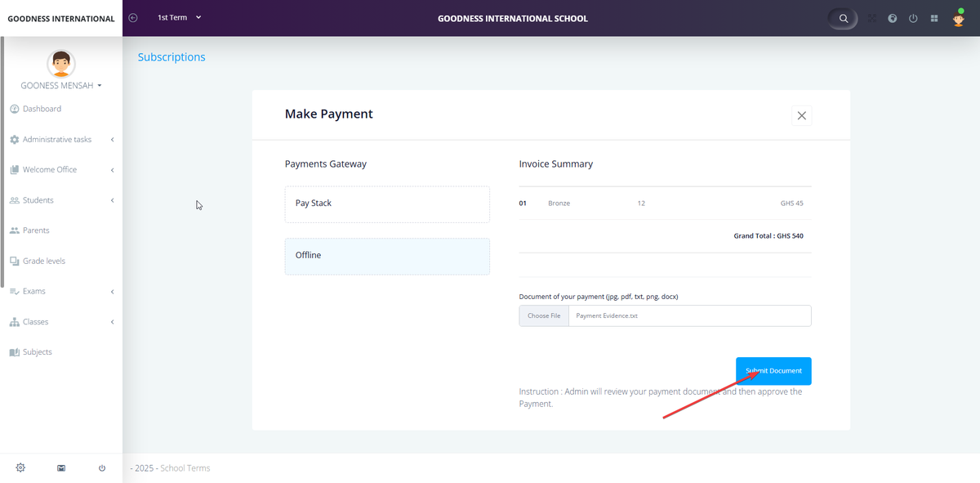This screenshot has width=980, height=483.
Task: Open the apps grid icon in header
Action: point(934,18)
